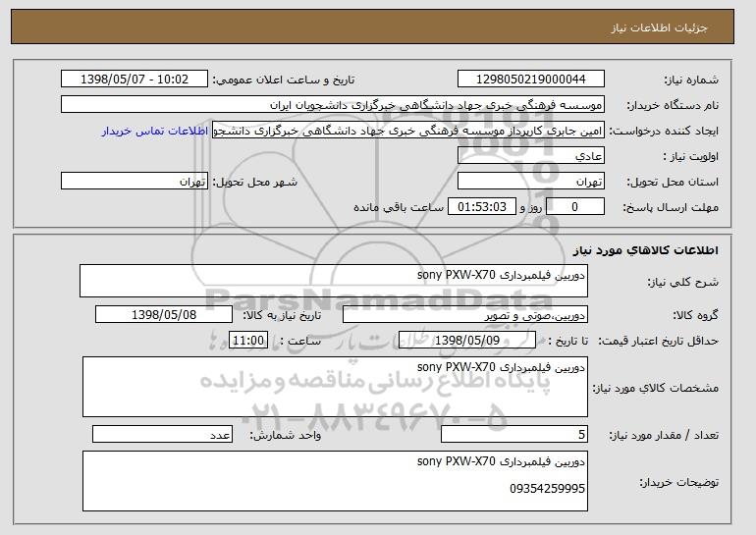Select the delivery city field 'تهران'

[x=135, y=182]
